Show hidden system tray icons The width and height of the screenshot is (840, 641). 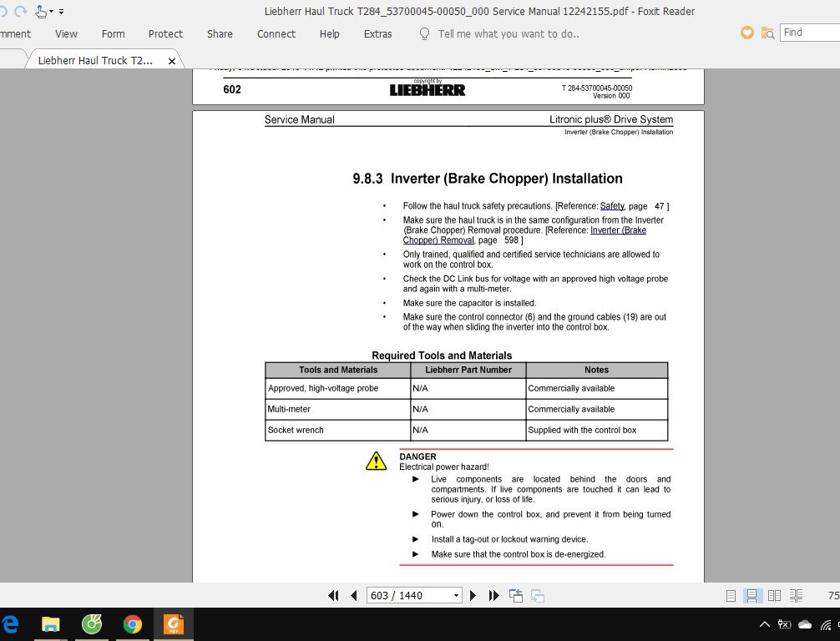coord(765,623)
